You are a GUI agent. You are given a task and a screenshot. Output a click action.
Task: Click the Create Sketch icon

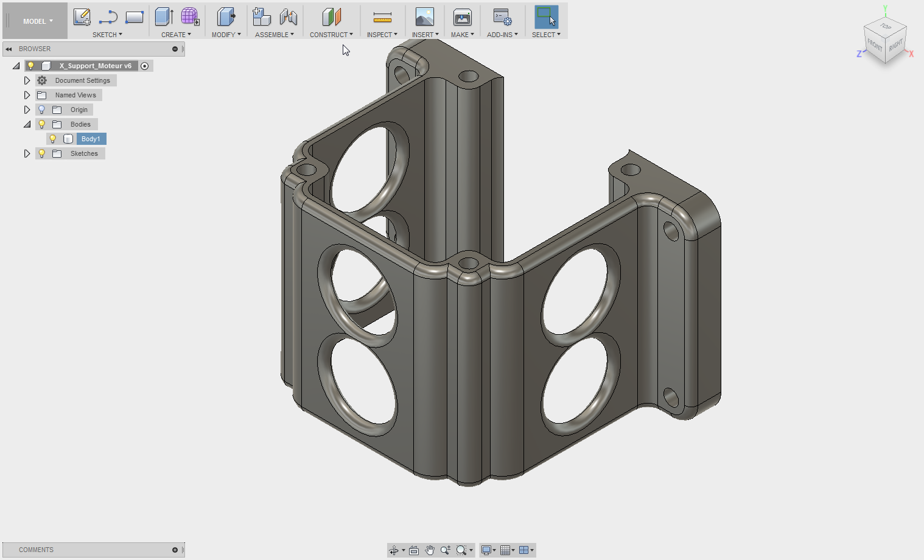click(82, 17)
